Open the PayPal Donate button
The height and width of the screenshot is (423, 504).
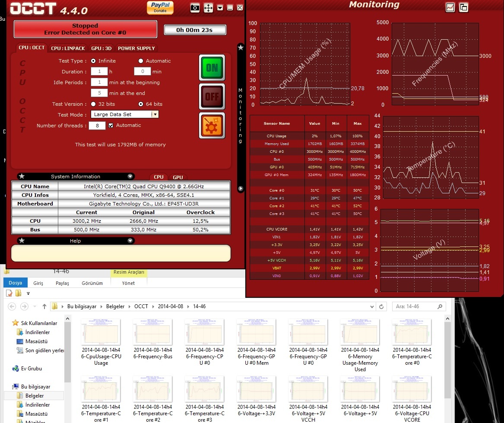(160, 7)
